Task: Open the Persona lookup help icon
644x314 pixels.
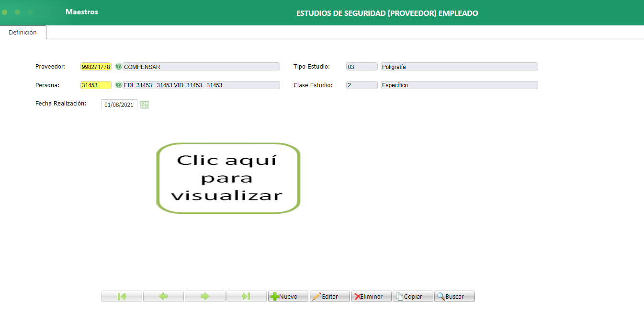Action: [x=118, y=85]
